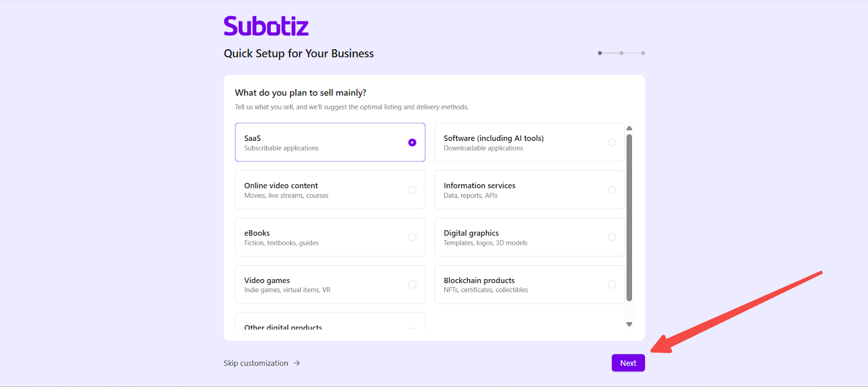Image resolution: width=868 pixels, height=387 pixels.
Task: Select the eBooks radio button
Action: tap(412, 237)
